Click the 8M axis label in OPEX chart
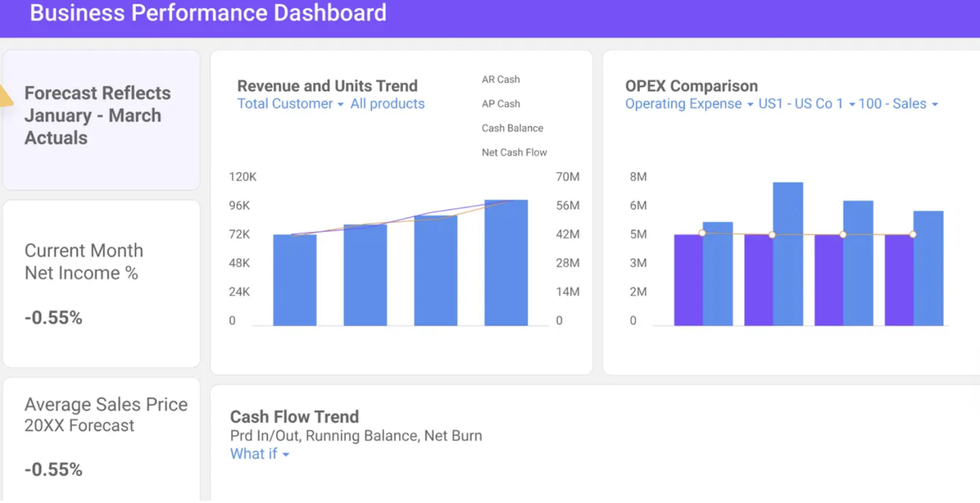The image size is (980, 503). pos(638,177)
